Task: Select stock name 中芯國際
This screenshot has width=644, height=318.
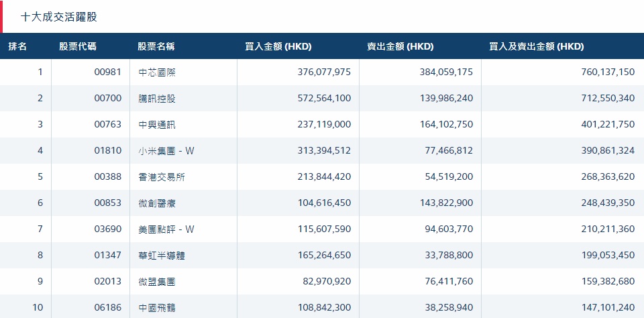Action: 157,72
